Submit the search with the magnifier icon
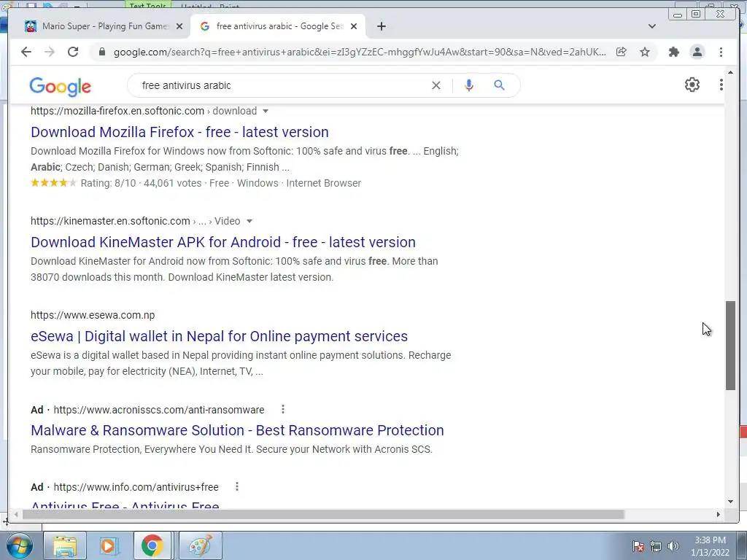The width and height of the screenshot is (747, 560). point(499,85)
